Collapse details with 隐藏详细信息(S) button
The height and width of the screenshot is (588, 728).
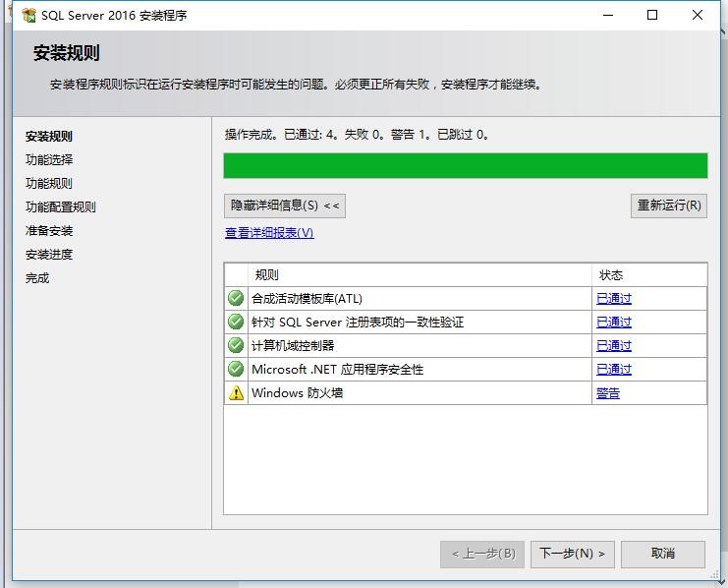point(284,206)
